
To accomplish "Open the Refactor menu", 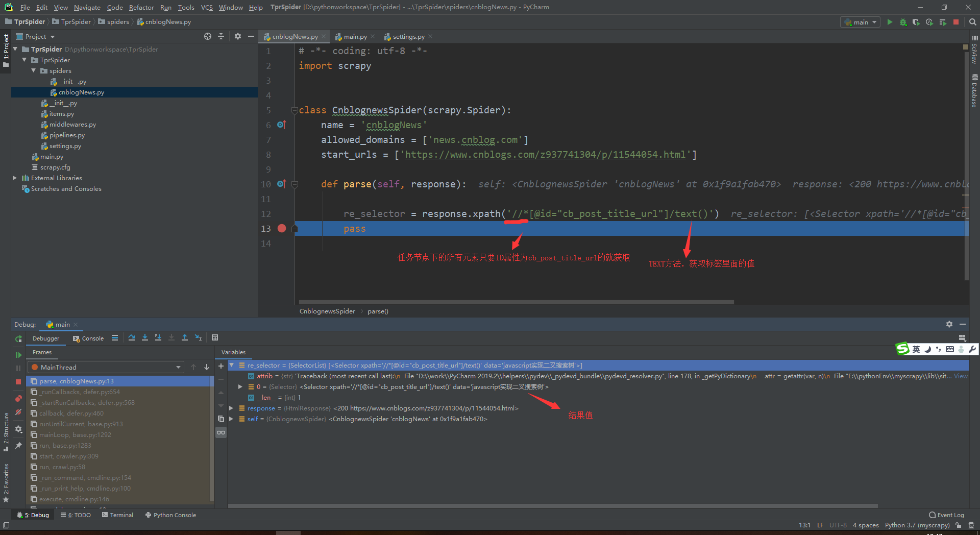I will point(141,7).
